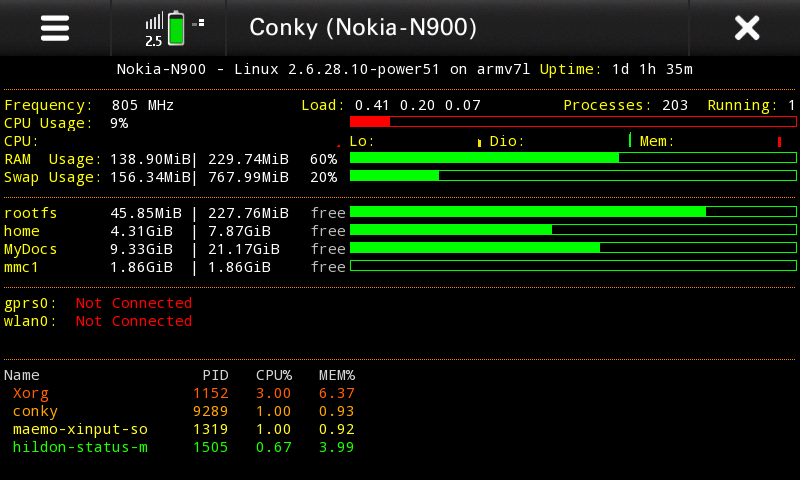800x480 pixels.
Task: Click the MEM% column header
Action: (337, 375)
